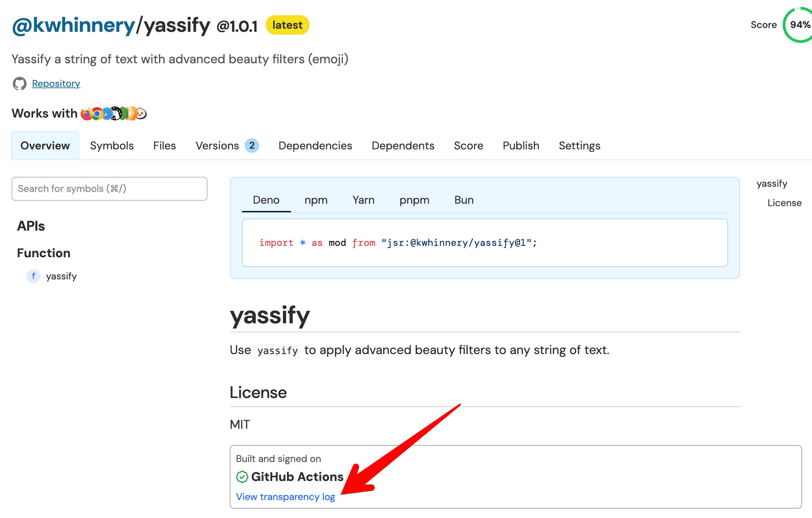Viewport: 812px width, 518px height.
Task: Click the Versions count badge showing 2
Action: coord(252,146)
